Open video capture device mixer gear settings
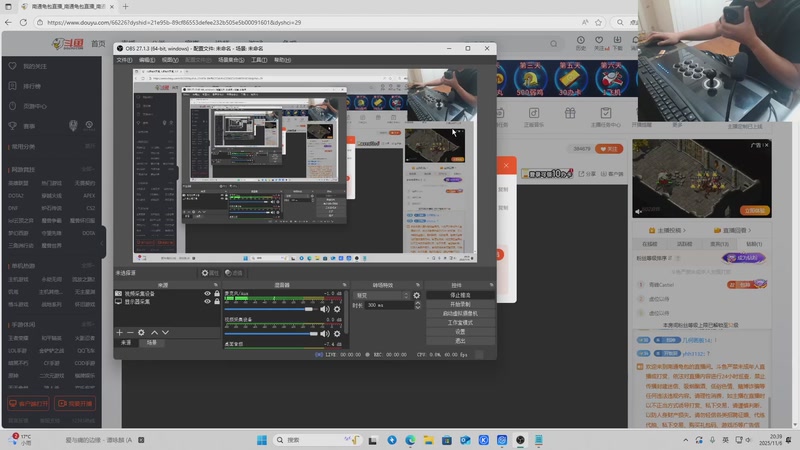Screen dimensions: 800x450 337,334
